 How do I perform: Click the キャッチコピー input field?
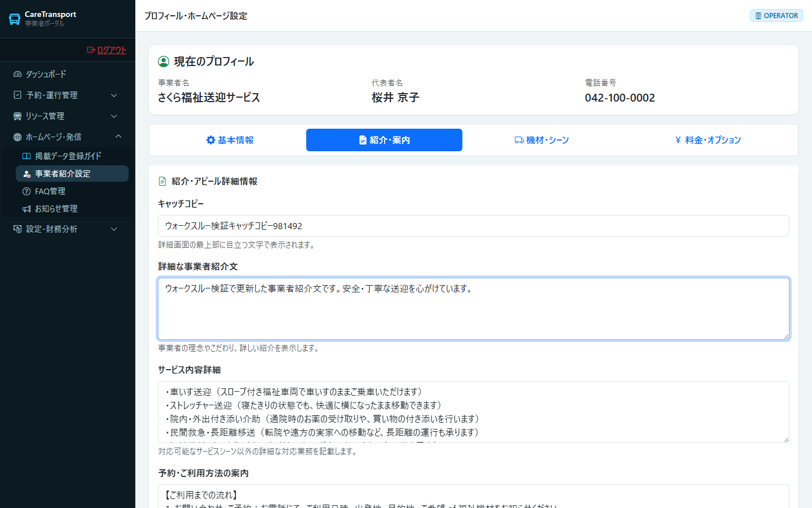(474, 226)
